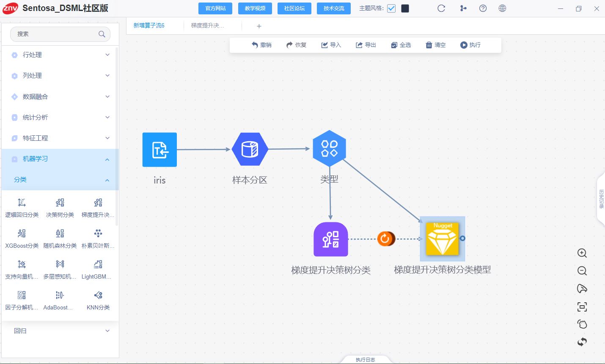The height and width of the screenshot is (364, 605).
Task: Select the 类型 hexagon node
Action: [329, 148]
